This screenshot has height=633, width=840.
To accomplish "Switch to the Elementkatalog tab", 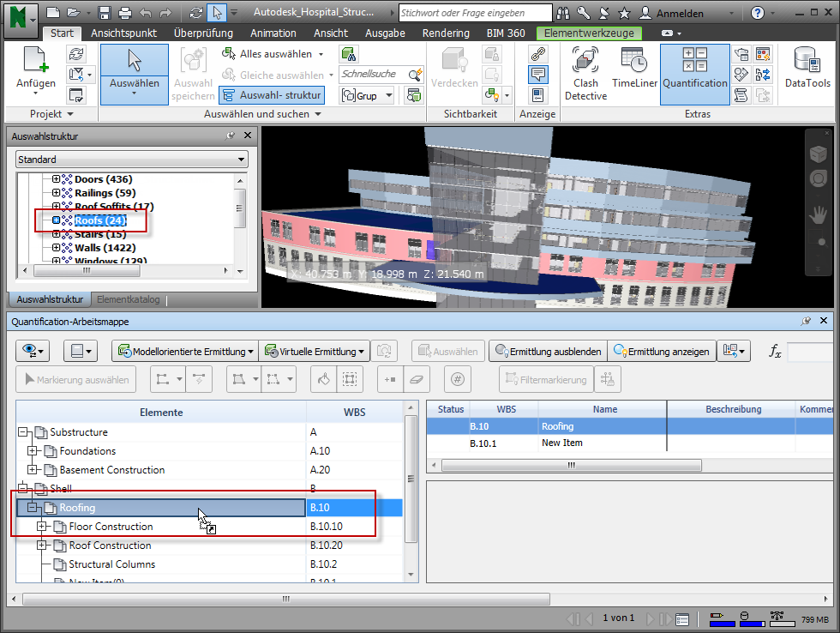I will pos(128,299).
